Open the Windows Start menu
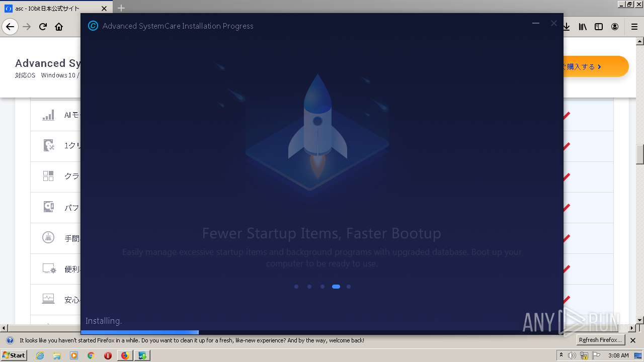 tap(14, 355)
